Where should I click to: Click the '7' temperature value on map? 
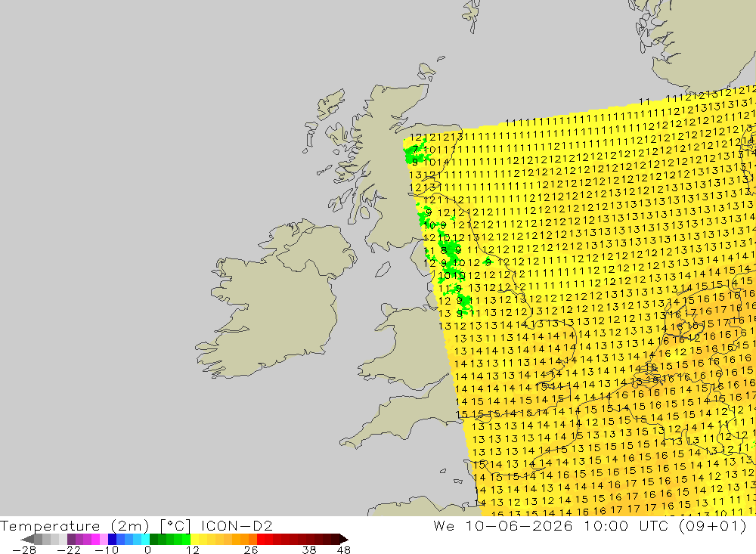pyautogui.click(x=415, y=150)
